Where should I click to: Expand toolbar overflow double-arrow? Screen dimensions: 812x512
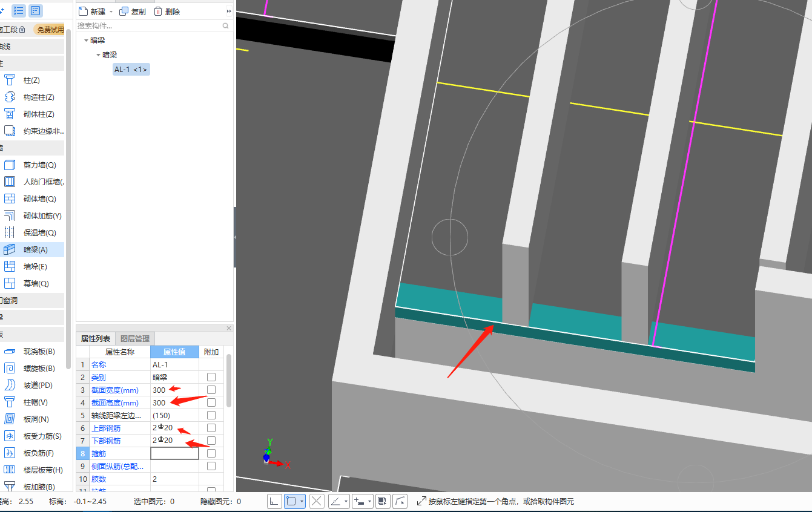coord(229,11)
